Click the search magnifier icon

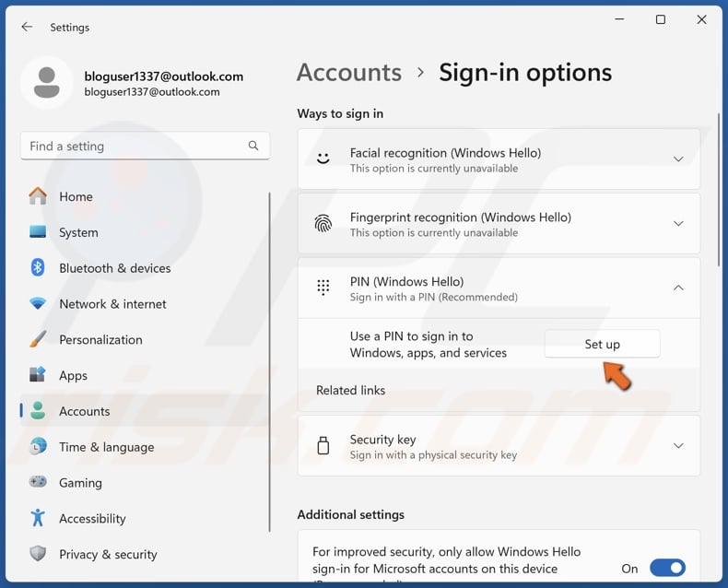tap(253, 146)
